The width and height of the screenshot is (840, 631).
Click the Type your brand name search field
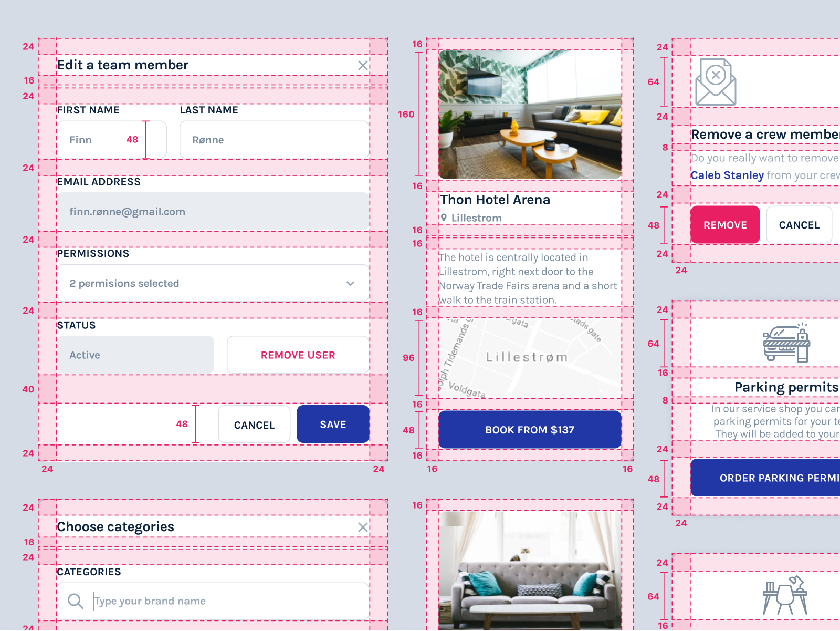[184, 601]
